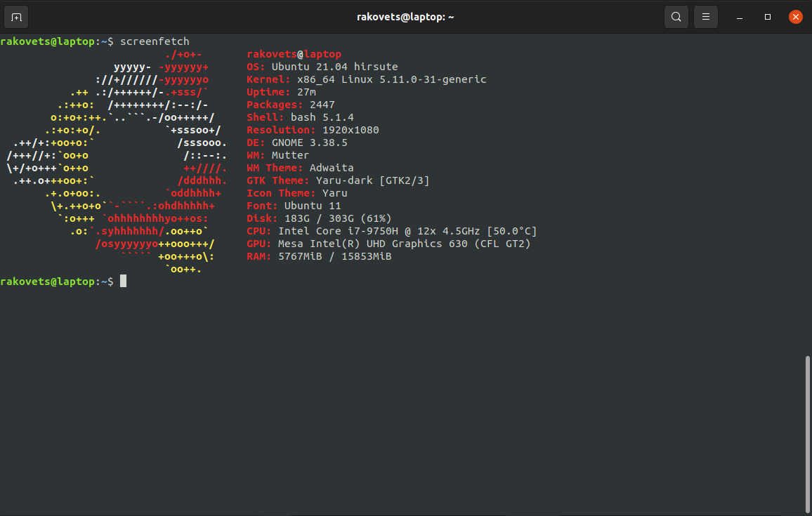The image size is (812, 516).
Task: Click the WM Theme value Adwaita
Action: (332, 168)
